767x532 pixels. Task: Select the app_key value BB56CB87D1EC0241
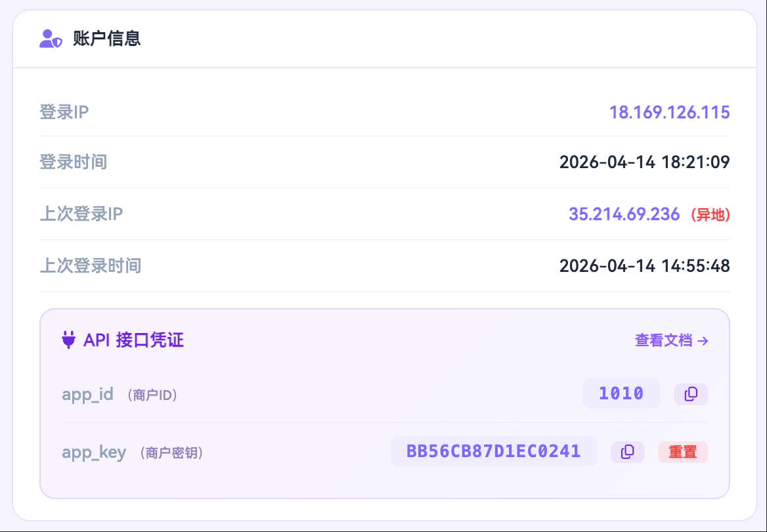(493, 451)
